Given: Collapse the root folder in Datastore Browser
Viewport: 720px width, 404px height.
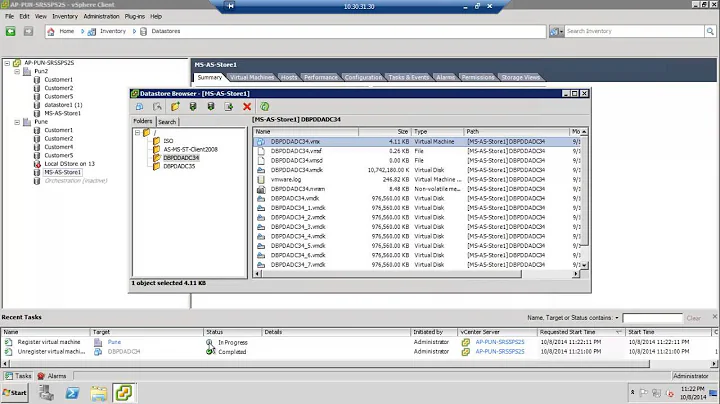Looking at the screenshot, I should pos(137,133).
